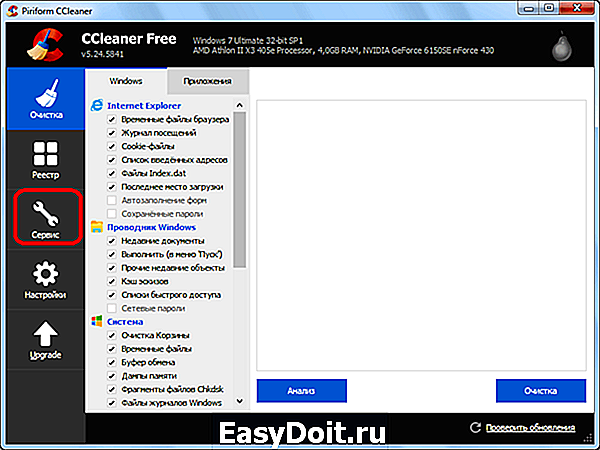Uncheck Списки быстрого доступа

pyautogui.click(x=111, y=295)
